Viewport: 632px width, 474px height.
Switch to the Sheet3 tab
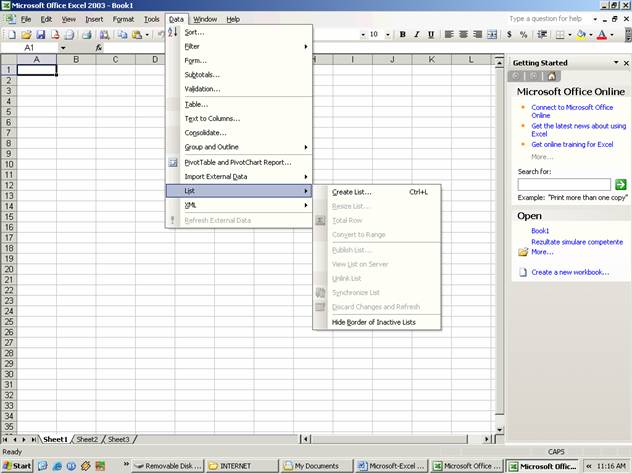tap(118, 439)
